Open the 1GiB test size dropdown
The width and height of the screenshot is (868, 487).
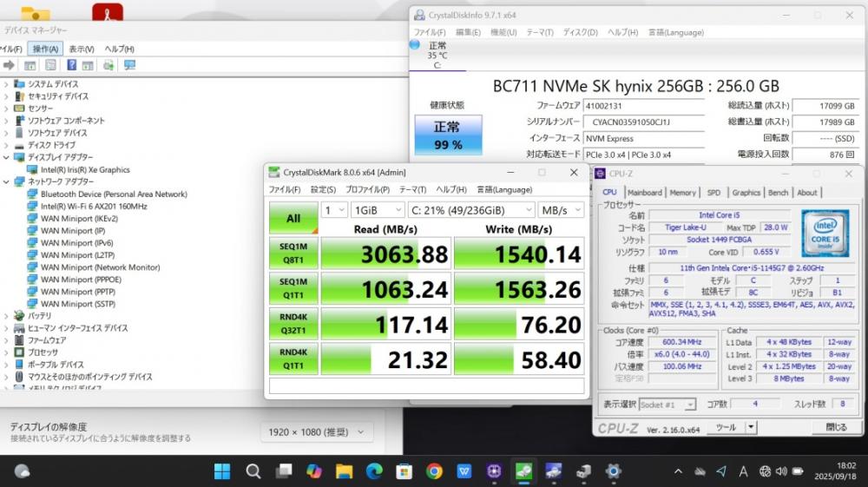pos(378,210)
